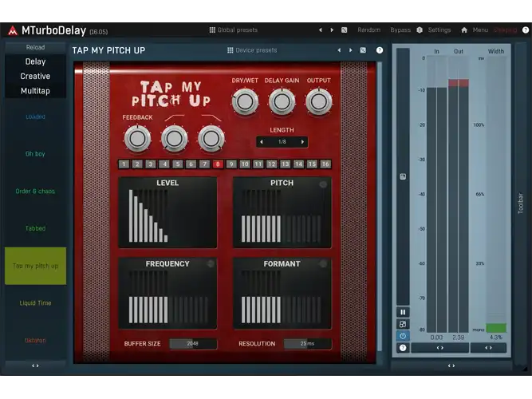The image size is (532, 399).
Task: Open main Menu
Action: click(x=480, y=30)
